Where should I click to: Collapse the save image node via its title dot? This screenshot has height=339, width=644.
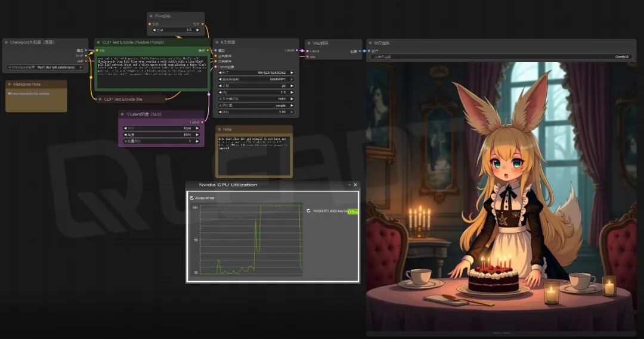tap(370, 43)
